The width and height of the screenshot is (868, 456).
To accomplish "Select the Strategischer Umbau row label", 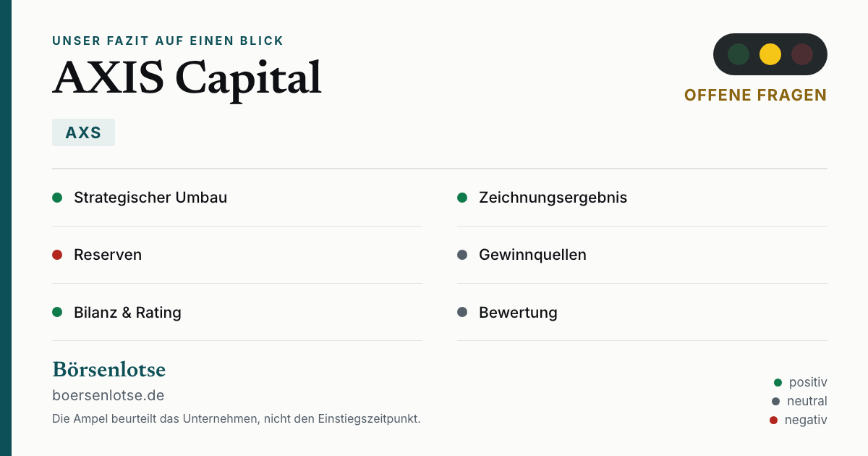I will click(x=150, y=198).
